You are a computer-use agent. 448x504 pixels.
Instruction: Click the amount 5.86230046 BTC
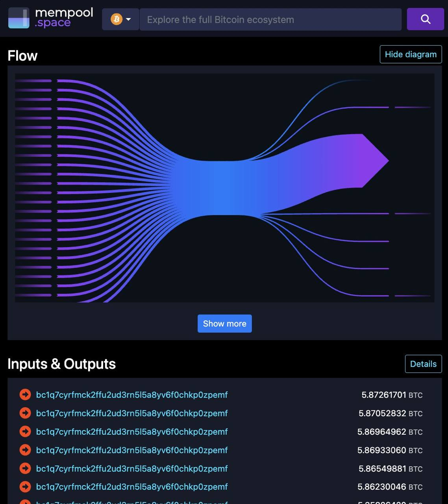(390, 487)
